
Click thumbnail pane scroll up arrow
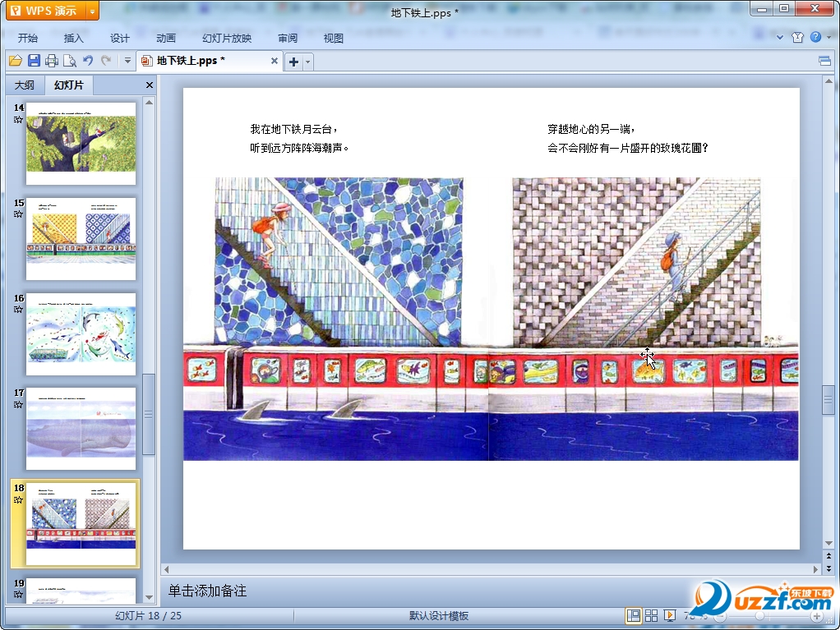[150, 102]
